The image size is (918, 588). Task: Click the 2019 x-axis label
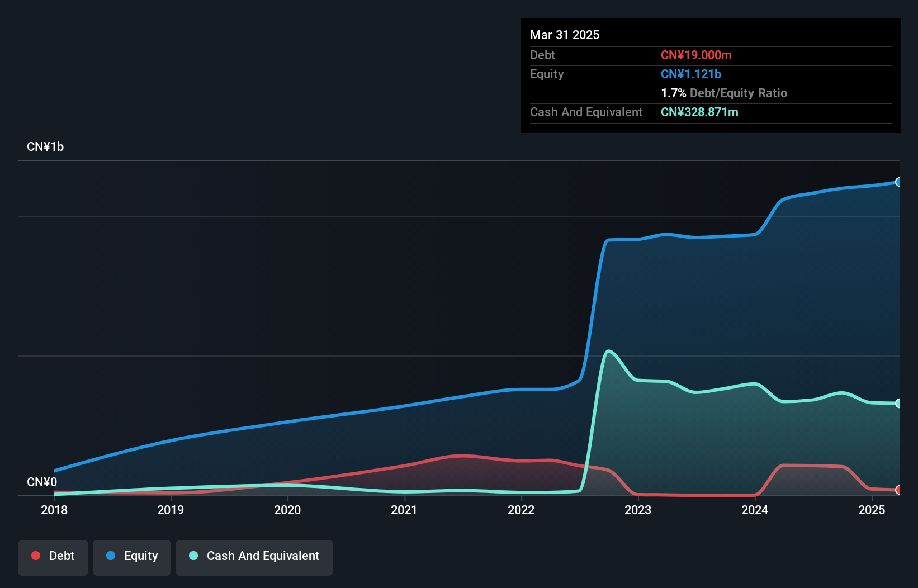(x=171, y=510)
